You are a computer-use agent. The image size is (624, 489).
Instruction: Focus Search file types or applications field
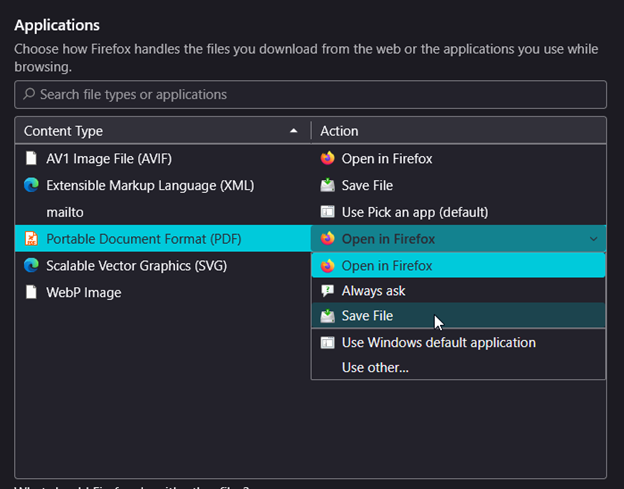point(310,94)
